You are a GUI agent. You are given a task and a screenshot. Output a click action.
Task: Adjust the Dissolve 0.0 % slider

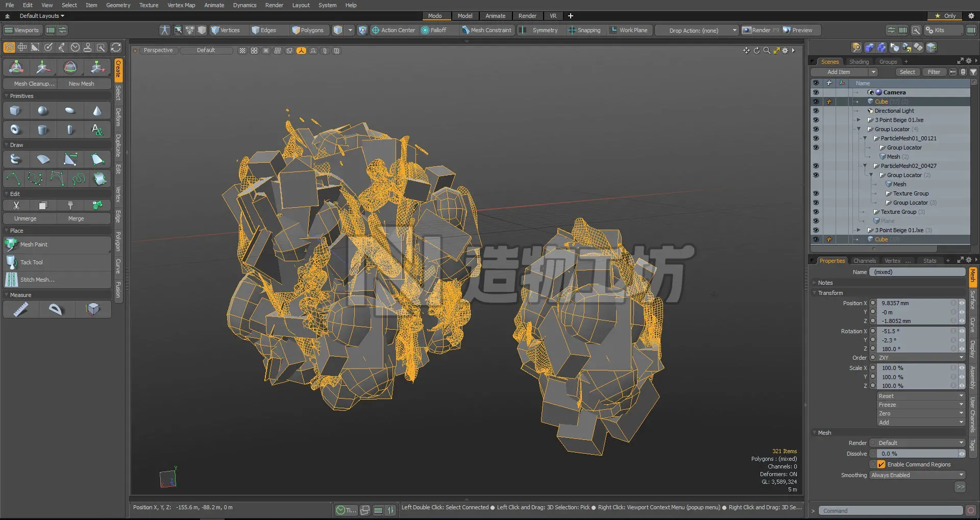pos(917,454)
